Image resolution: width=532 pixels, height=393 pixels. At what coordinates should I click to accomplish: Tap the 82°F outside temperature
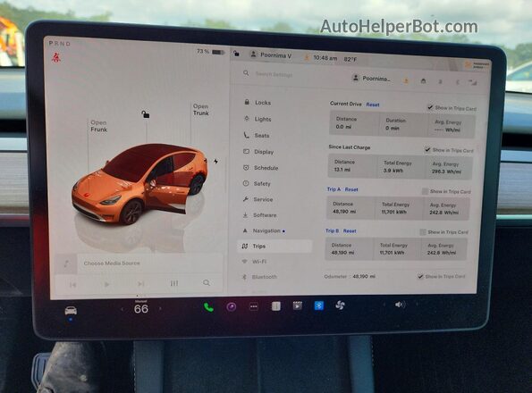350,59
